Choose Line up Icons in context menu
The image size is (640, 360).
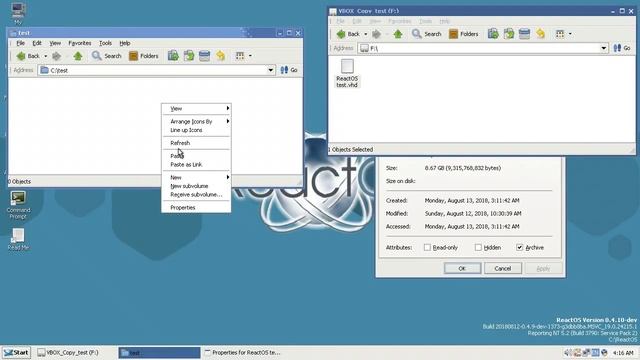coord(196,130)
